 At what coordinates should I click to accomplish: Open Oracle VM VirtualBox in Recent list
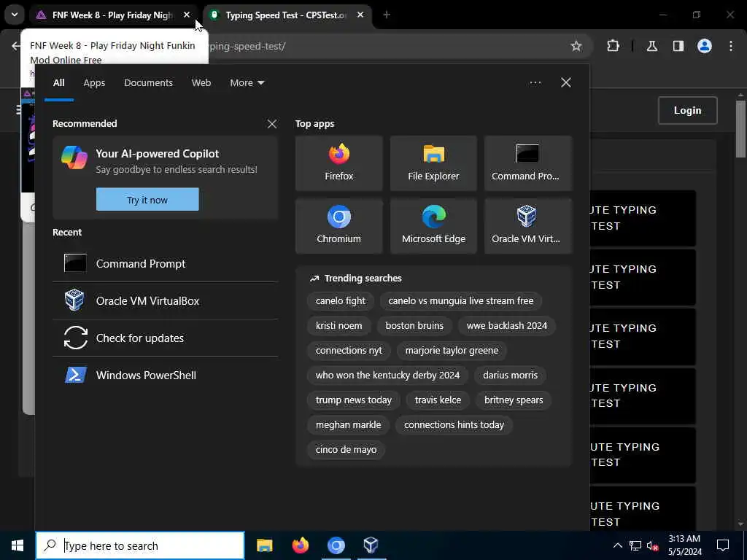pyautogui.click(x=166, y=300)
